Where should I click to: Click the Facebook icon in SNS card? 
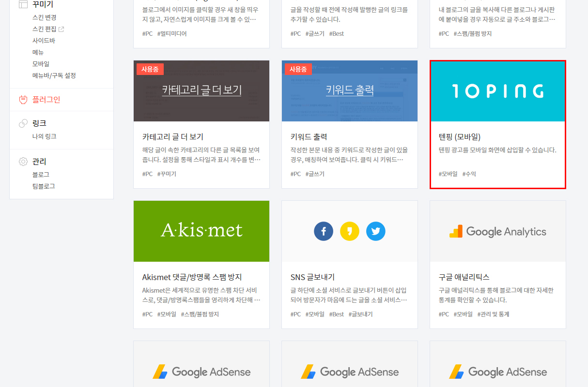[x=324, y=231]
